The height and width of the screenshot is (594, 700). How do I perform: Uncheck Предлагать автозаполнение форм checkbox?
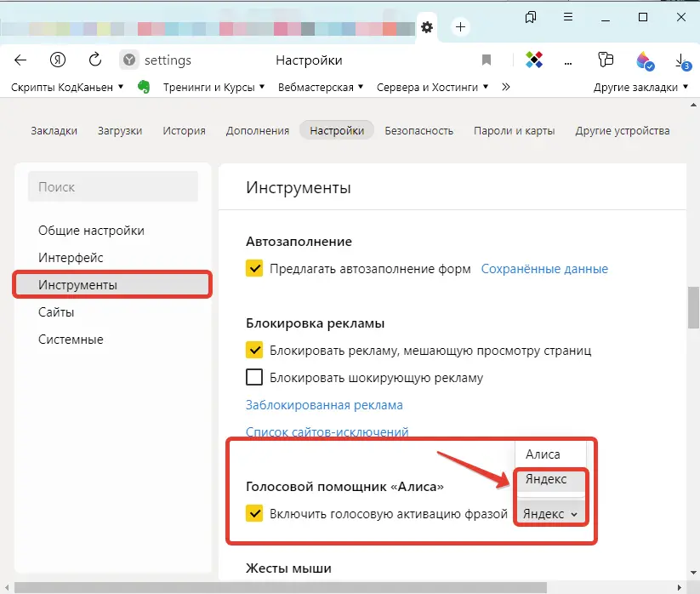point(254,269)
